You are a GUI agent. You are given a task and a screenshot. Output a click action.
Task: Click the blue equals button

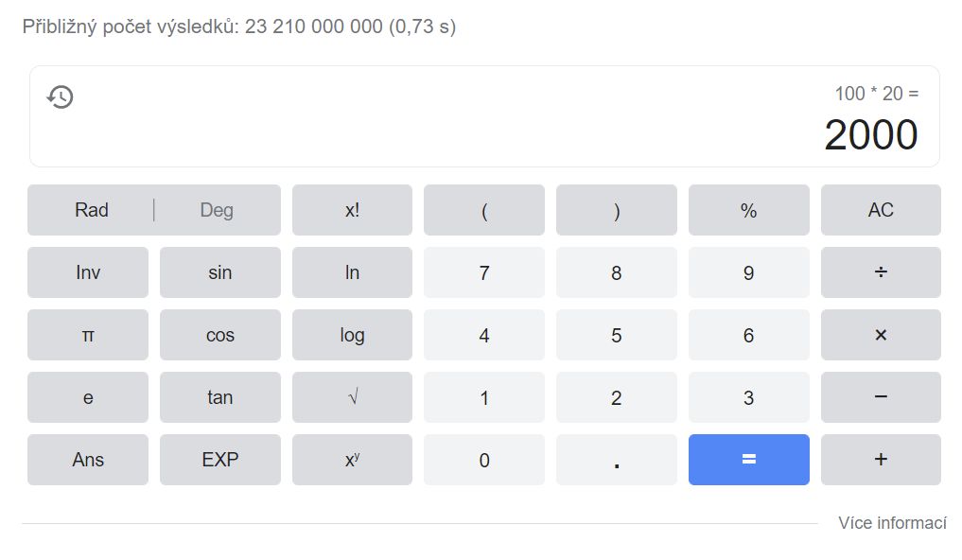748,460
